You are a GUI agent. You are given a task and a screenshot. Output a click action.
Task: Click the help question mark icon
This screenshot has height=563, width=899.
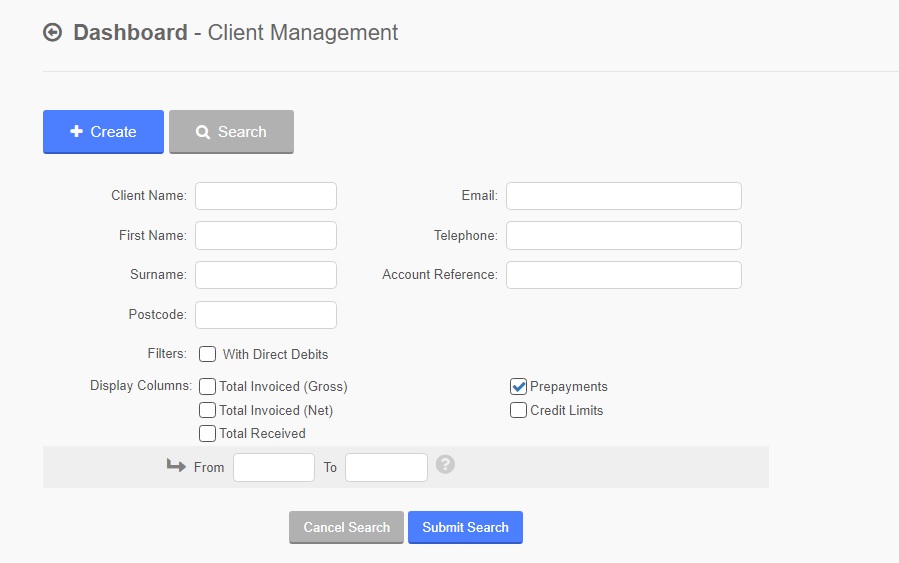tap(445, 464)
